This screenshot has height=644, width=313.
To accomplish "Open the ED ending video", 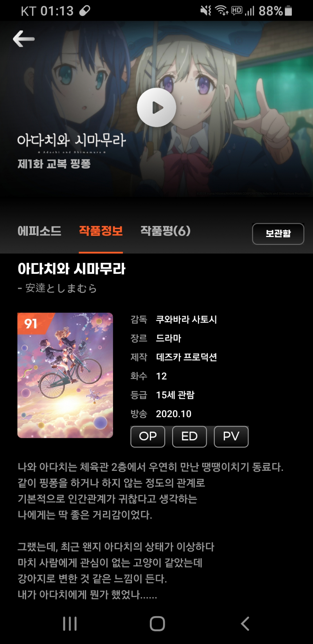I will pos(189,436).
